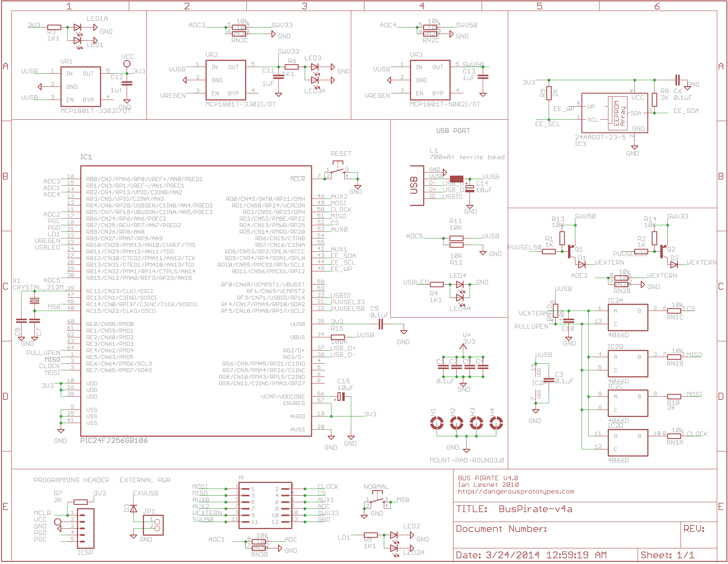Click the 'PULLUPEN' net label at IC1
Image resolution: width=728 pixels, height=564 pixels.
point(43,353)
